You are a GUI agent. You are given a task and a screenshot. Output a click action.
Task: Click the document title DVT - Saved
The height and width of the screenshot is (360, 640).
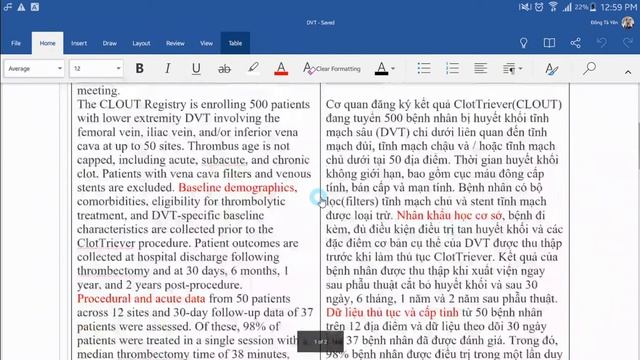point(320,23)
